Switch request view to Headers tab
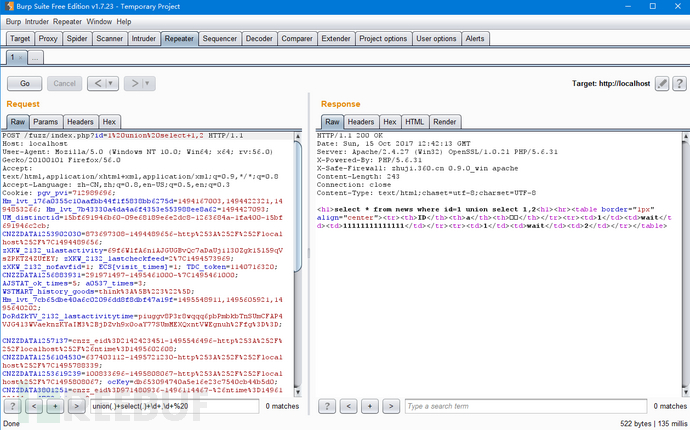The image size is (690, 430). pos(80,122)
